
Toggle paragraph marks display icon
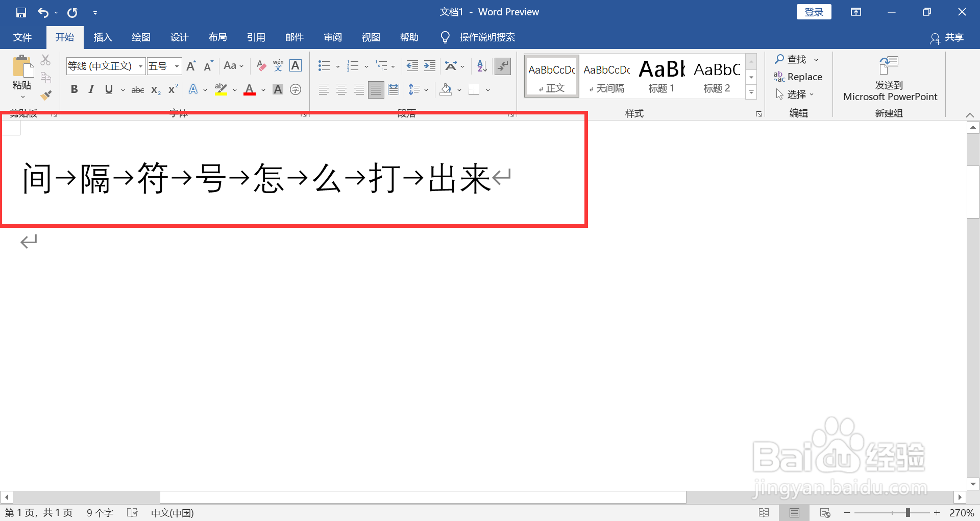502,66
